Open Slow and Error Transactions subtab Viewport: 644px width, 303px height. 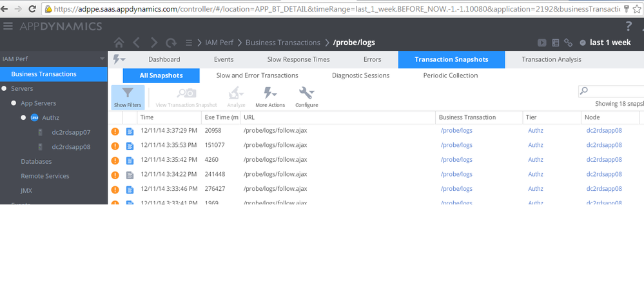click(x=257, y=75)
